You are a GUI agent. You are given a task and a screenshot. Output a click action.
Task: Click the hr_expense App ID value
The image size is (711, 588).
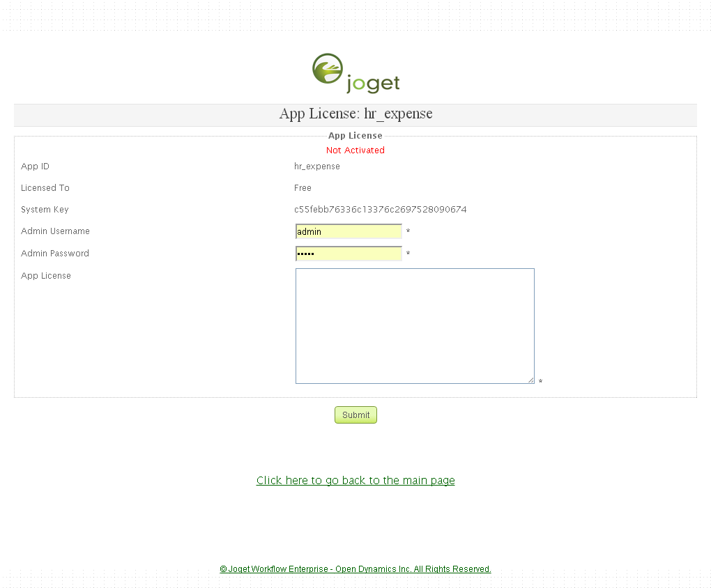[316, 167]
